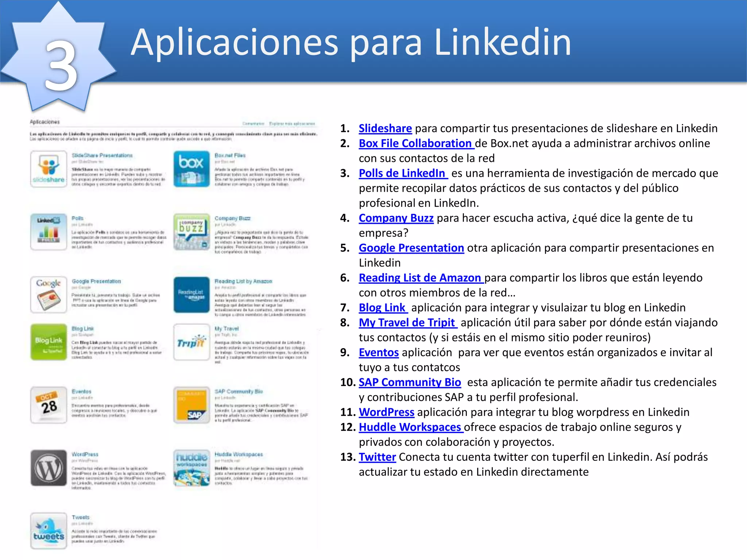Select the Reading List by Amazon title

(243, 281)
